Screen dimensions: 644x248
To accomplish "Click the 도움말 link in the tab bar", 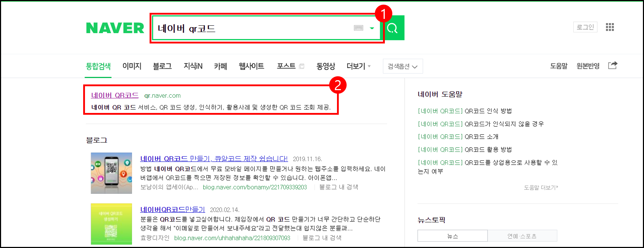I will tap(559, 66).
